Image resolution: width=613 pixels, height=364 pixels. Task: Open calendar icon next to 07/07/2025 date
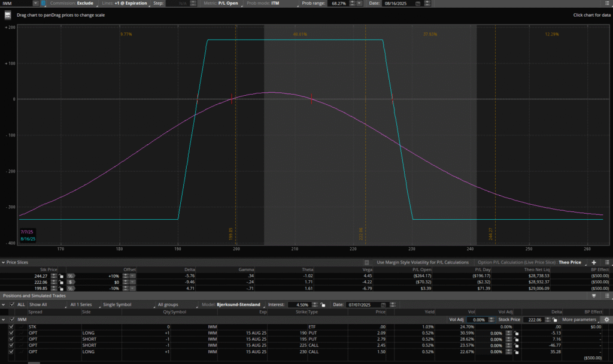383,305
